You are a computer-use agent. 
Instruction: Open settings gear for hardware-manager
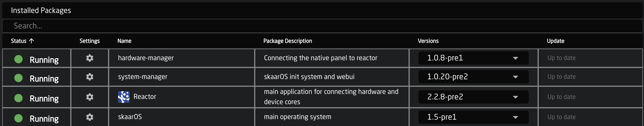[90, 58]
